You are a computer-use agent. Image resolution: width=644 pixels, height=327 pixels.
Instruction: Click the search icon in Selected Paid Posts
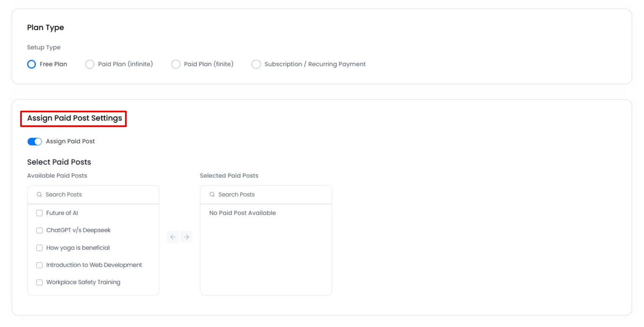pyautogui.click(x=211, y=195)
